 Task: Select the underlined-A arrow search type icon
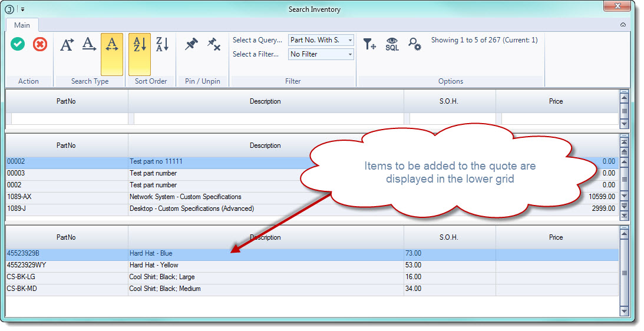[x=89, y=44]
